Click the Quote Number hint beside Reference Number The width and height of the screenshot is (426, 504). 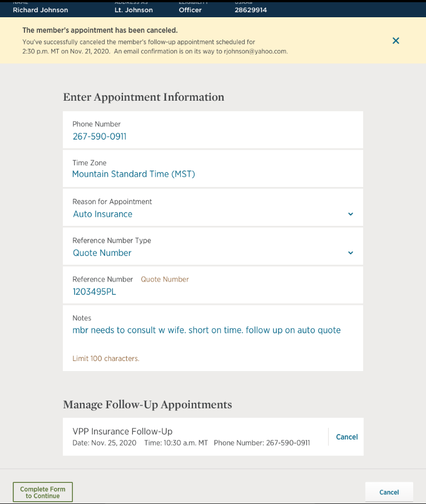165,279
